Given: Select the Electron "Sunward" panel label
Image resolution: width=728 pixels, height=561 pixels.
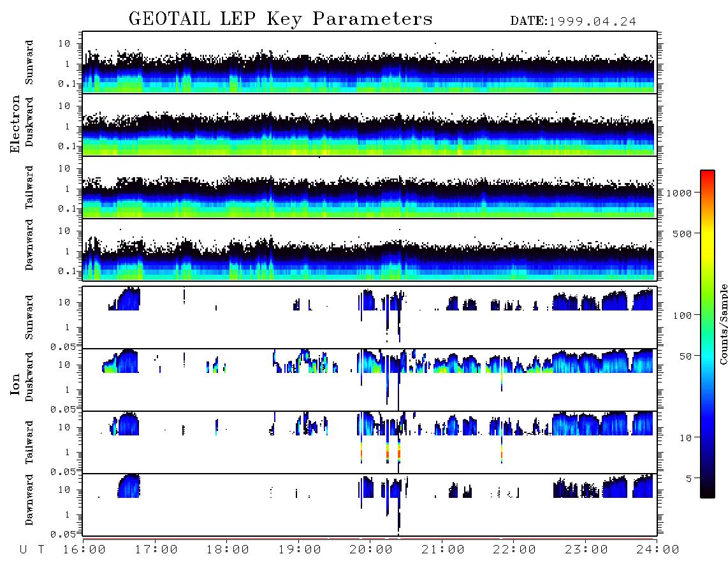Looking at the screenshot, I should 29,62.
